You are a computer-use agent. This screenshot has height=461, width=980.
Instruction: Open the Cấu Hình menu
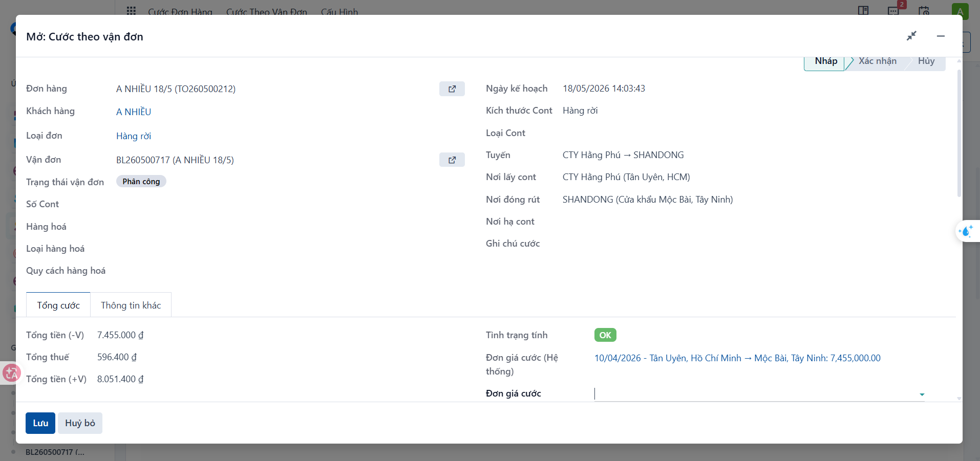click(x=339, y=11)
